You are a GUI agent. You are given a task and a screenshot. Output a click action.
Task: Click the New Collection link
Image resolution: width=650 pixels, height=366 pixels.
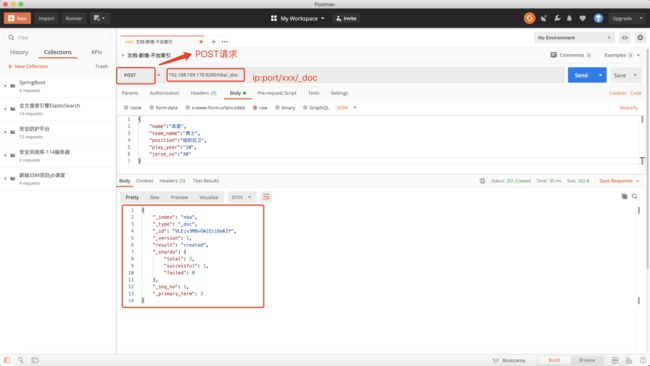[x=28, y=66]
